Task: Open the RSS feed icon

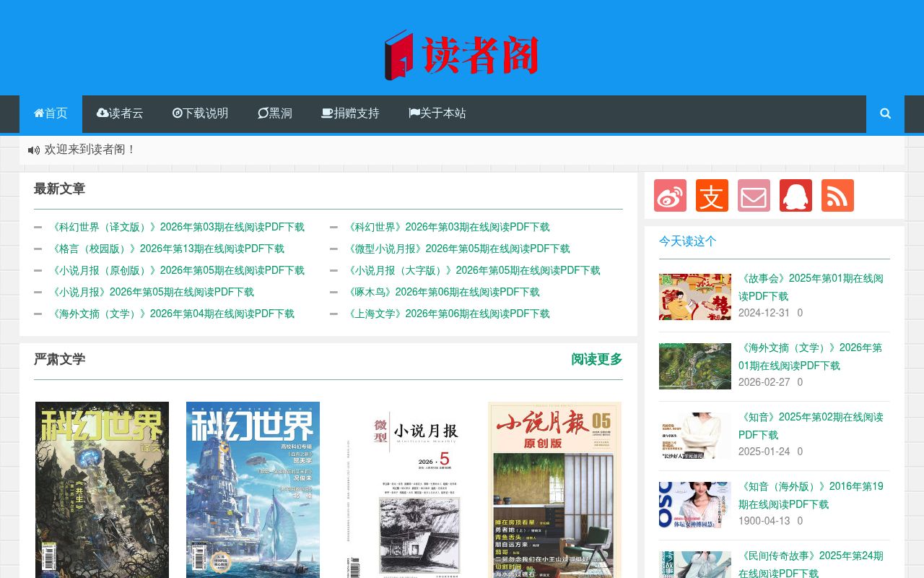Action: (837, 195)
